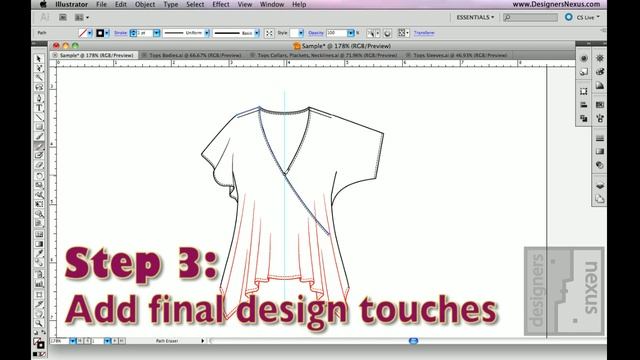Screen dimensions: 640x360
Task: Open the Appearance panel icon
Action: [x=584, y=58]
